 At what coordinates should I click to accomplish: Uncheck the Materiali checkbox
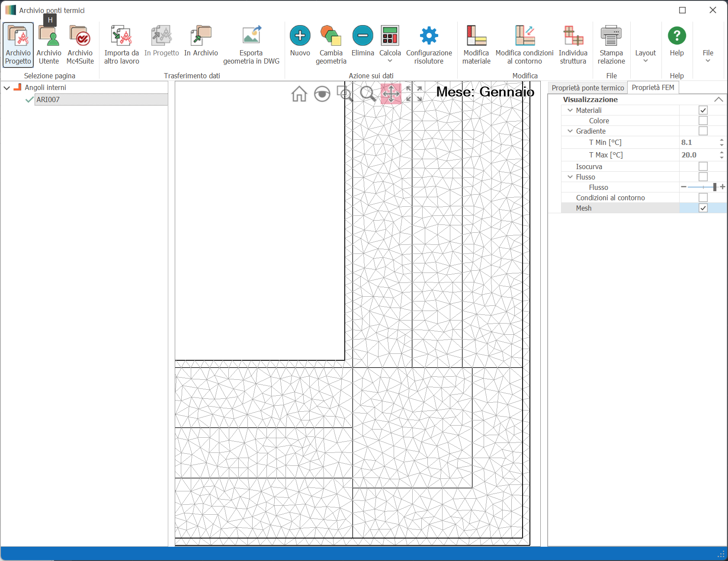[x=703, y=110]
